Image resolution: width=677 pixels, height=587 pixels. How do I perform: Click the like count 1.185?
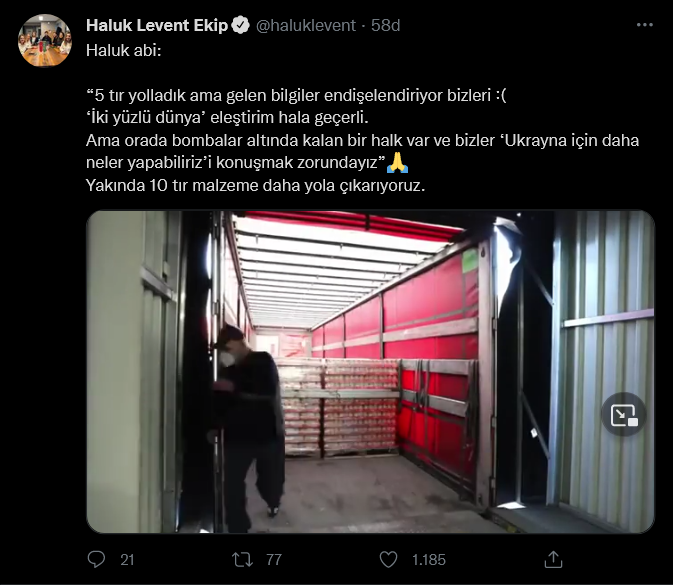(428, 560)
